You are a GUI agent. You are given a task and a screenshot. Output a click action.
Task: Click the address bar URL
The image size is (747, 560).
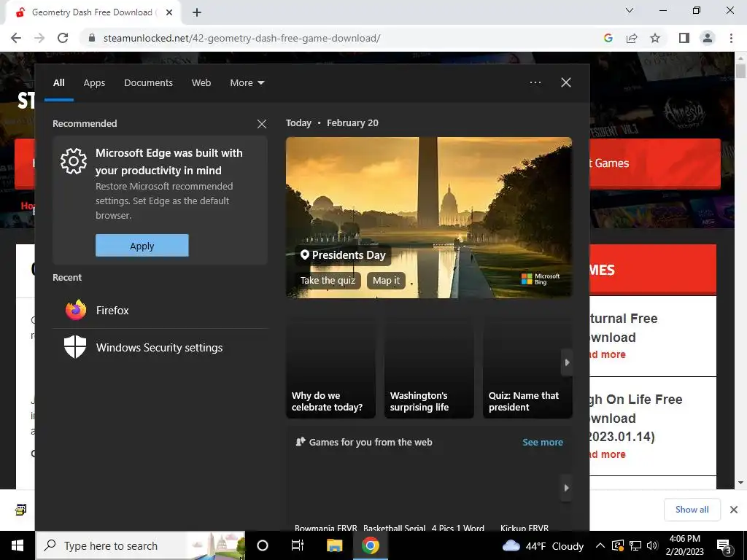click(x=241, y=38)
